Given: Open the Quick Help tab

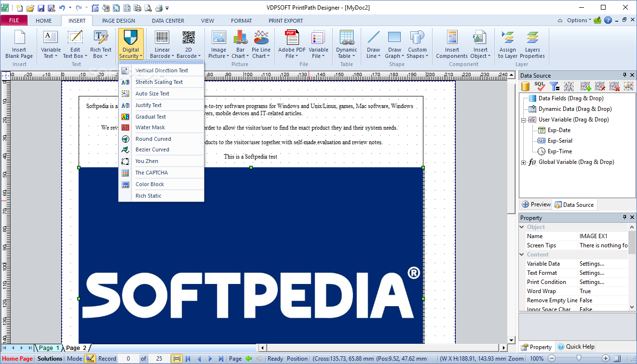Looking at the screenshot, I should 576,347.
